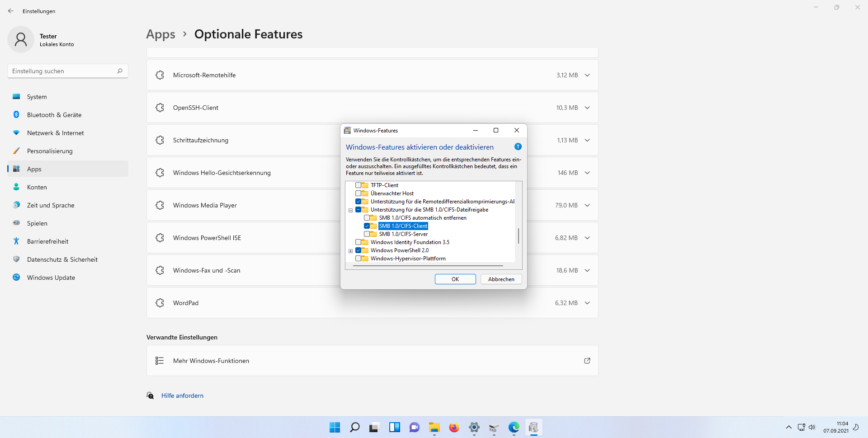The height and width of the screenshot is (438, 868).
Task: Open Barrierefreiheit settings
Action: [x=68, y=241]
